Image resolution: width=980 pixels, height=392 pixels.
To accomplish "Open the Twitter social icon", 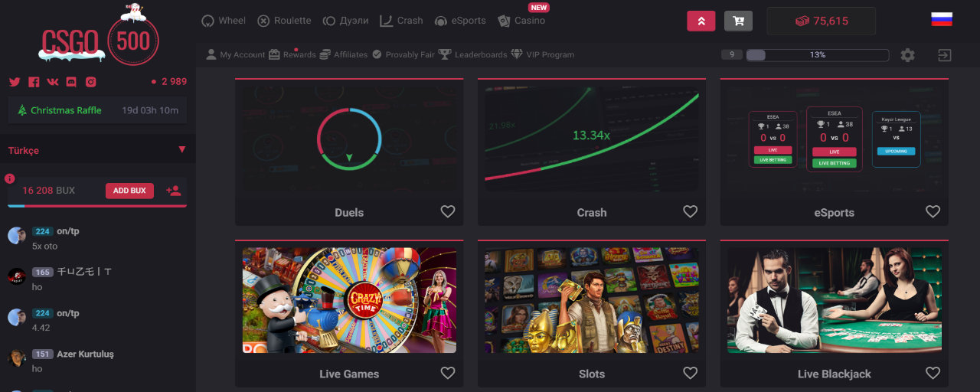I will 14,82.
